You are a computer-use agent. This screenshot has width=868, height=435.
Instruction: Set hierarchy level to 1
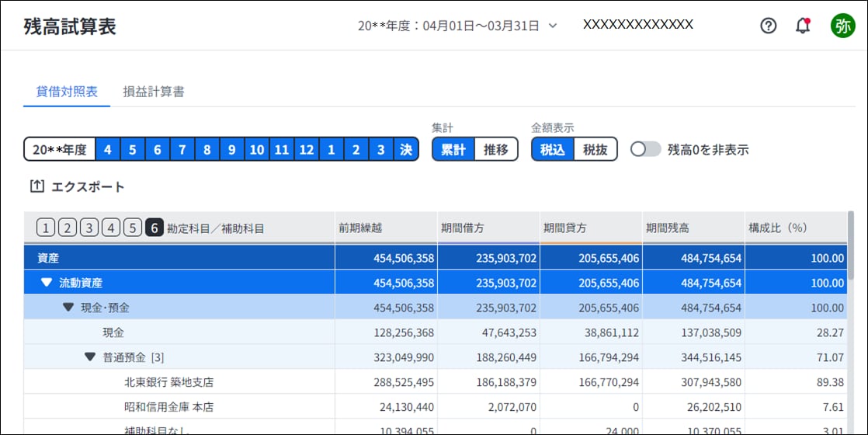45,228
